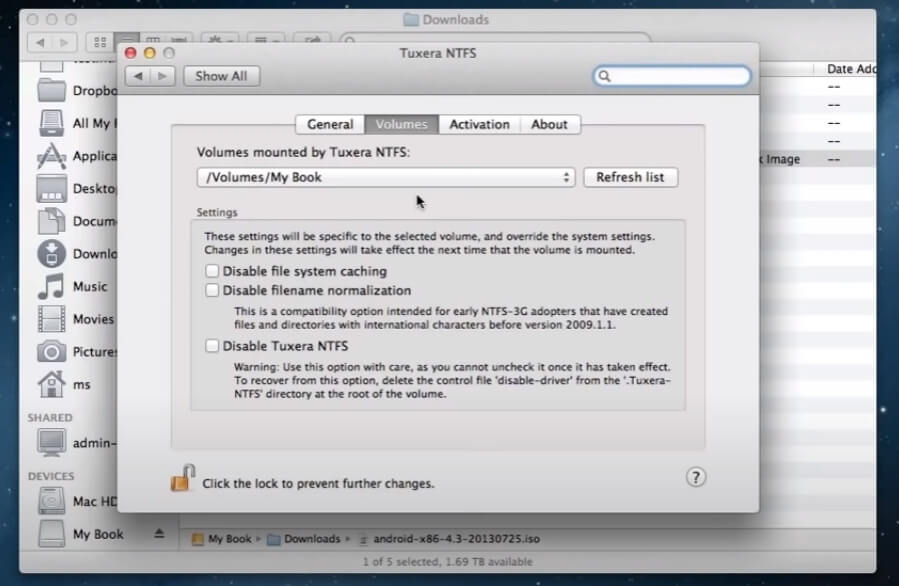
Task: Click My Book in Finder path bar
Action: tap(222, 538)
